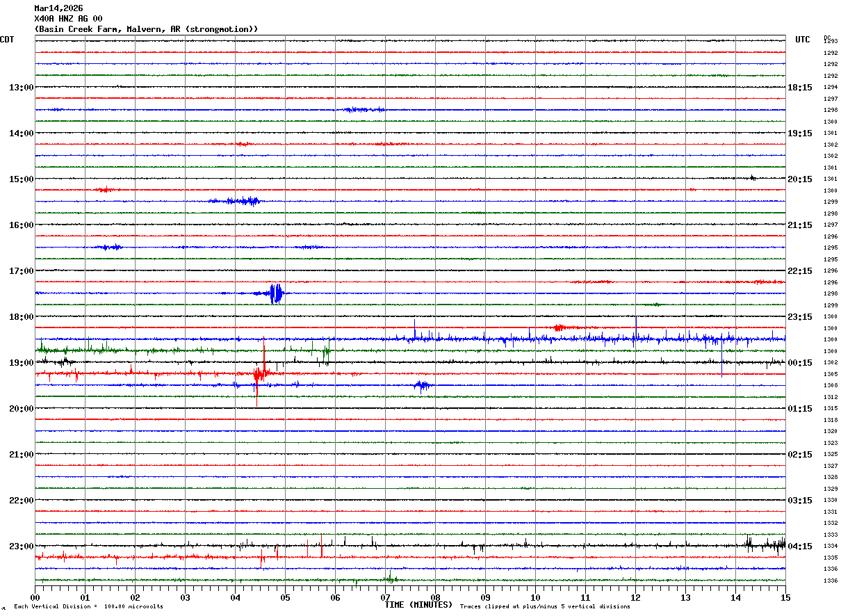This screenshot has height=616, width=841.
Task: Select minute tick 10 on the time axis
Action: coord(535,597)
